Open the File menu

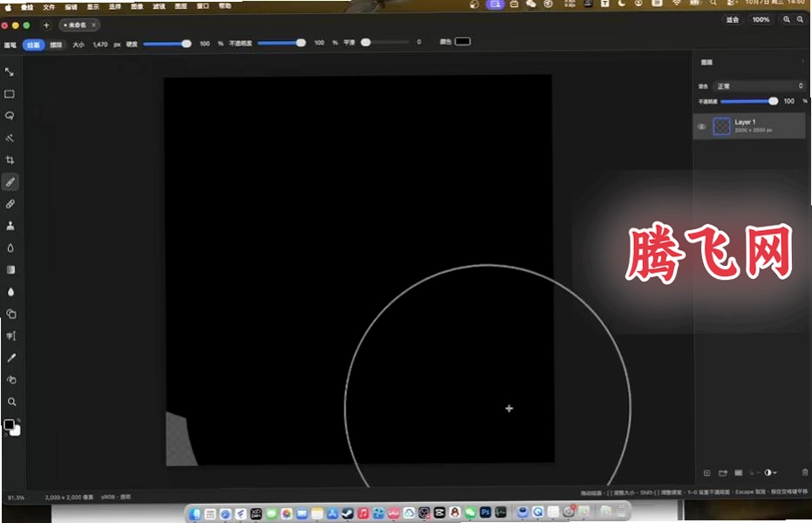49,7
